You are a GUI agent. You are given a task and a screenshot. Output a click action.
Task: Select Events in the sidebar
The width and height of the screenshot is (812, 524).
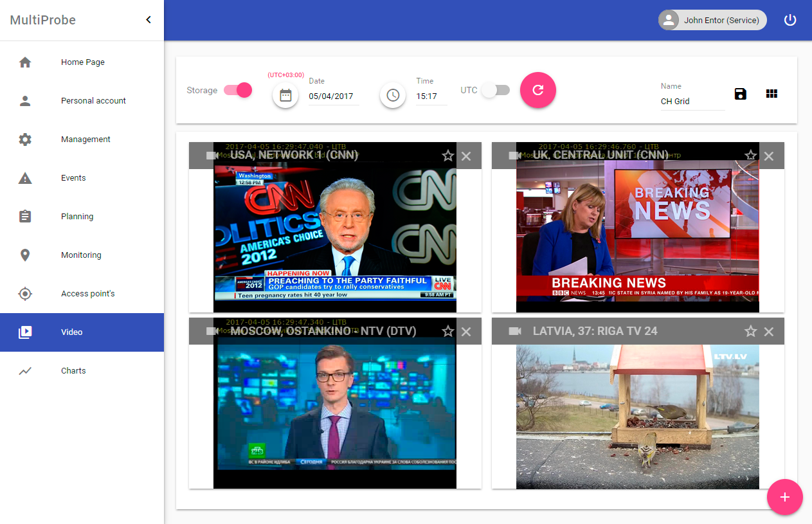[82, 178]
